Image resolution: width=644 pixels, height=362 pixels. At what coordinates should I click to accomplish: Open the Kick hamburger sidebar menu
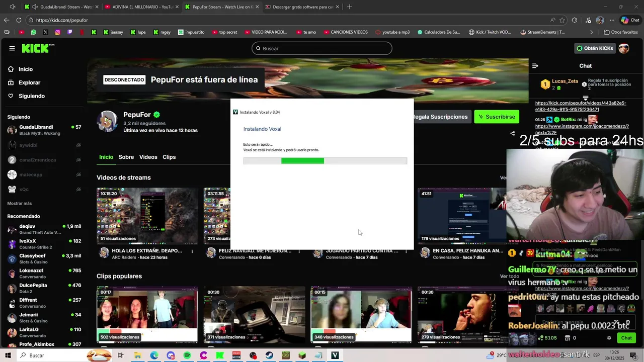click(12, 48)
